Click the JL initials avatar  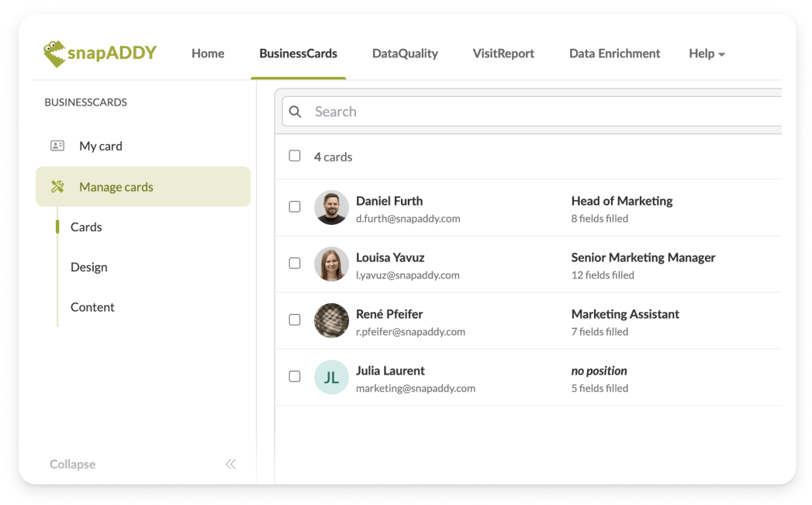tap(331, 377)
